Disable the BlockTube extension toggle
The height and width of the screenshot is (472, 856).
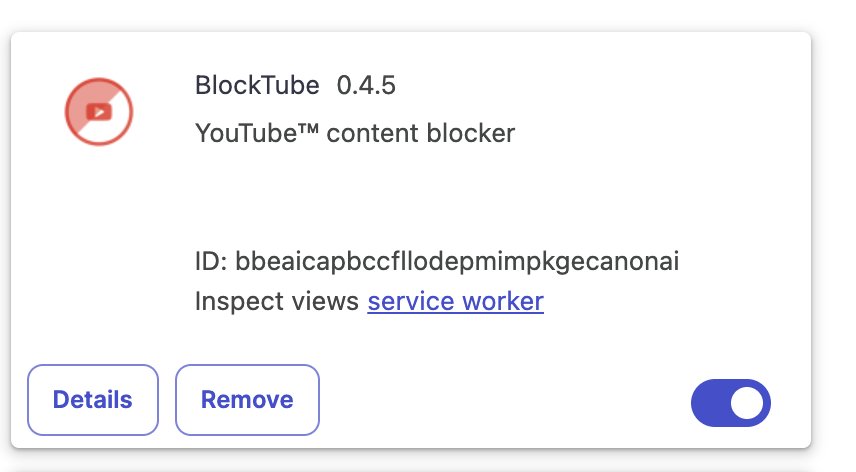730,403
